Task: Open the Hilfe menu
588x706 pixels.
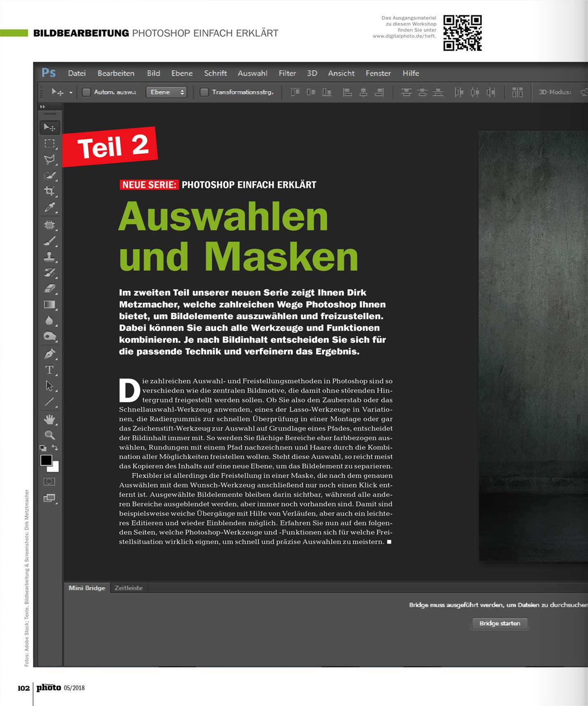Action: point(411,73)
